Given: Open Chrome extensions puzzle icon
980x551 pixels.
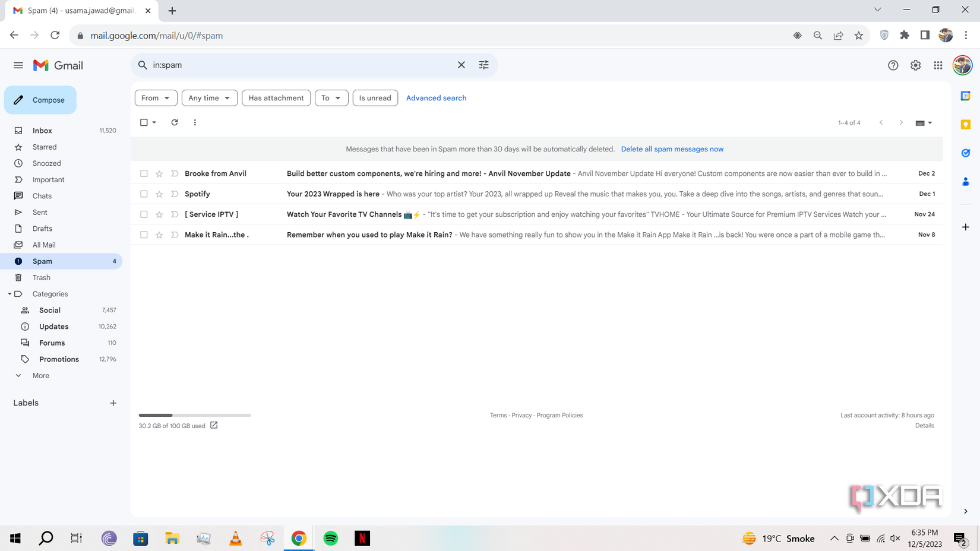Looking at the screenshot, I should click(905, 36).
